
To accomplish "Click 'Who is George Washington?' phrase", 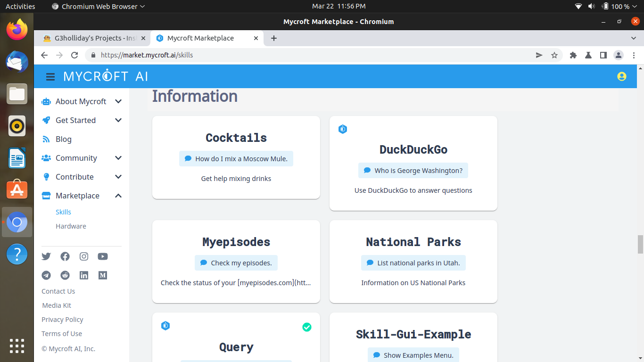I will point(413,171).
